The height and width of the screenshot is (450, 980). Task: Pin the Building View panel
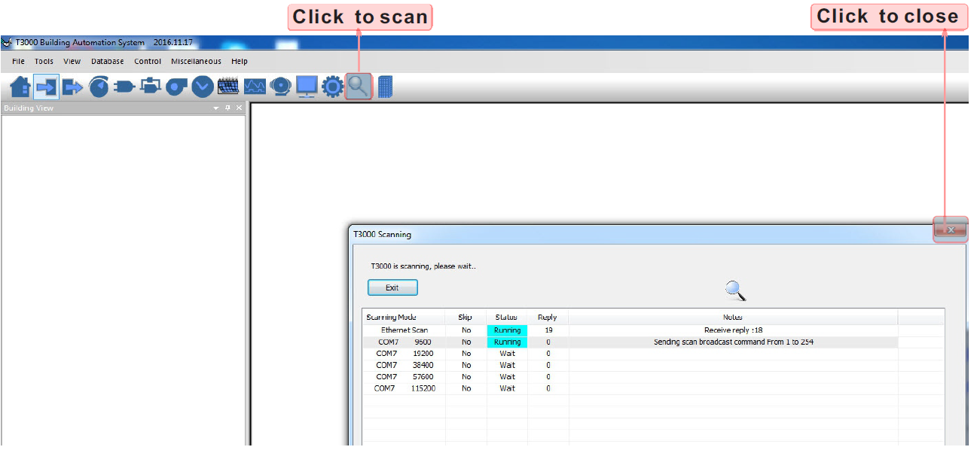(228, 108)
